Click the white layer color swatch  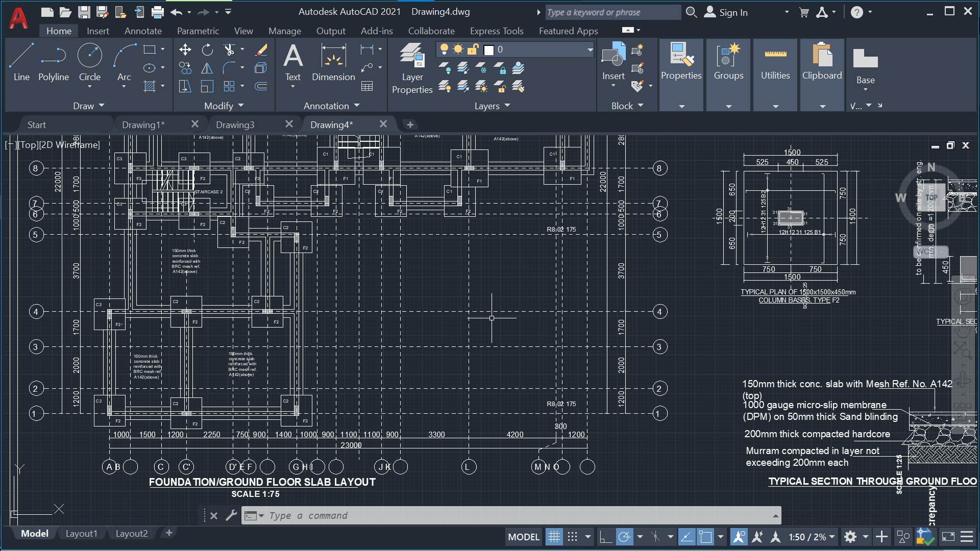click(488, 49)
